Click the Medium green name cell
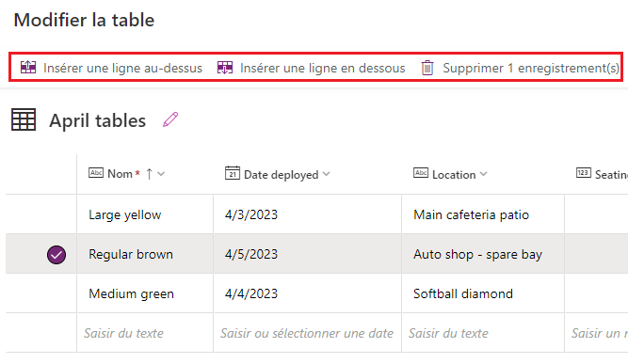Screen dimensions: 628x364 145,293
